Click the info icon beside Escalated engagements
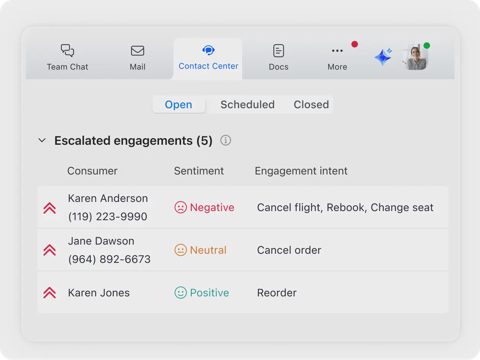The image size is (480, 360). click(226, 140)
